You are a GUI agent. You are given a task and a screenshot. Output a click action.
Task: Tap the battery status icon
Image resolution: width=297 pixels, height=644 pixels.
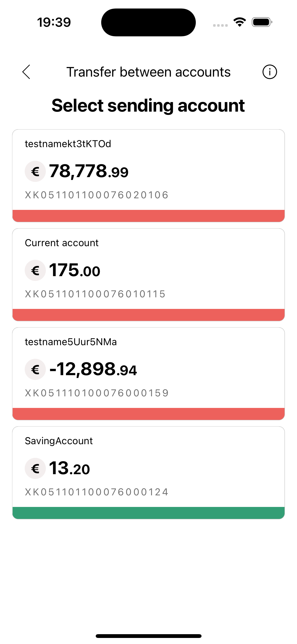coord(262,22)
